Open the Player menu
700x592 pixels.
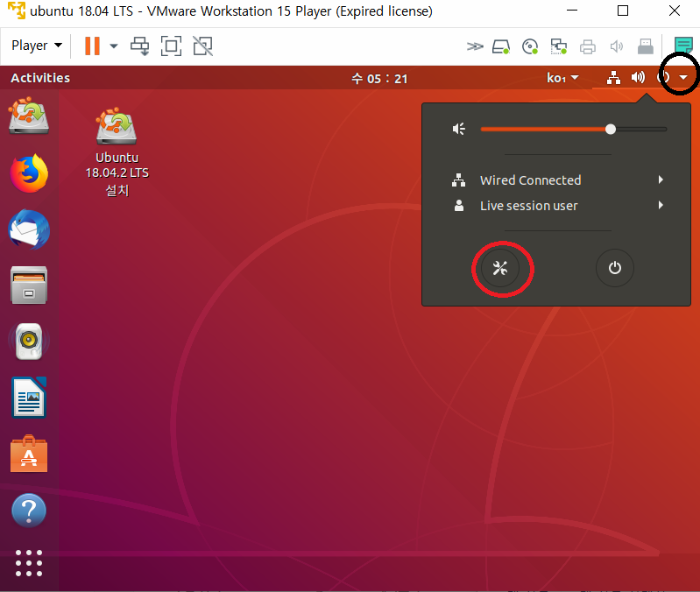click(37, 46)
